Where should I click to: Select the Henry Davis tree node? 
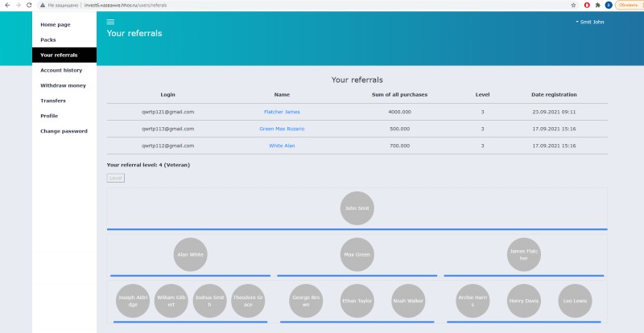click(524, 301)
